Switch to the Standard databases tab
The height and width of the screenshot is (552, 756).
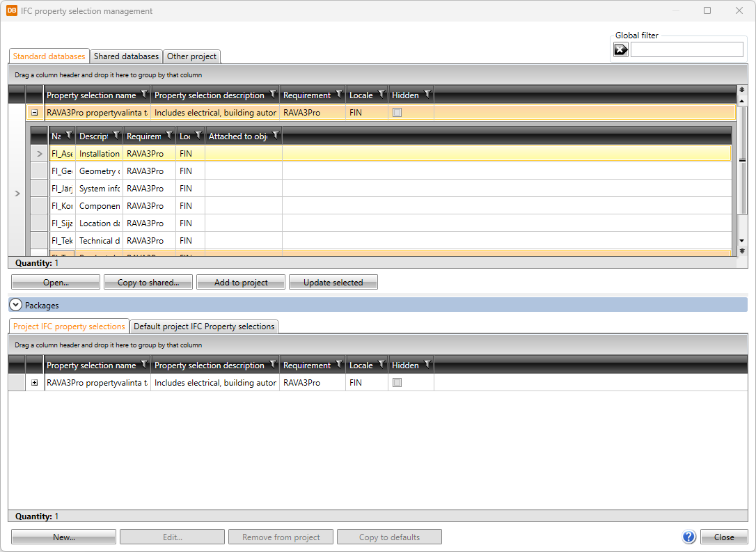49,56
